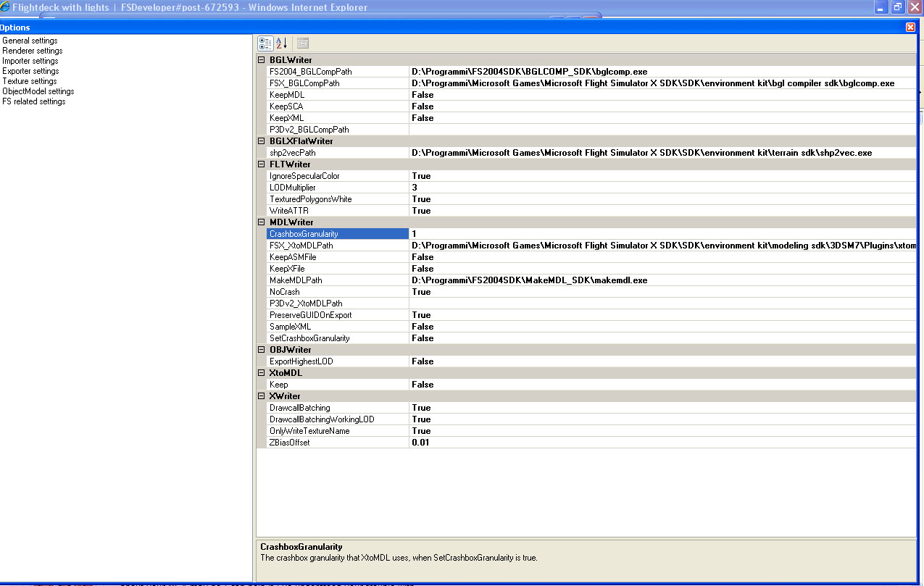Click the Internet Explorer logo in title bar

[5, 7]
